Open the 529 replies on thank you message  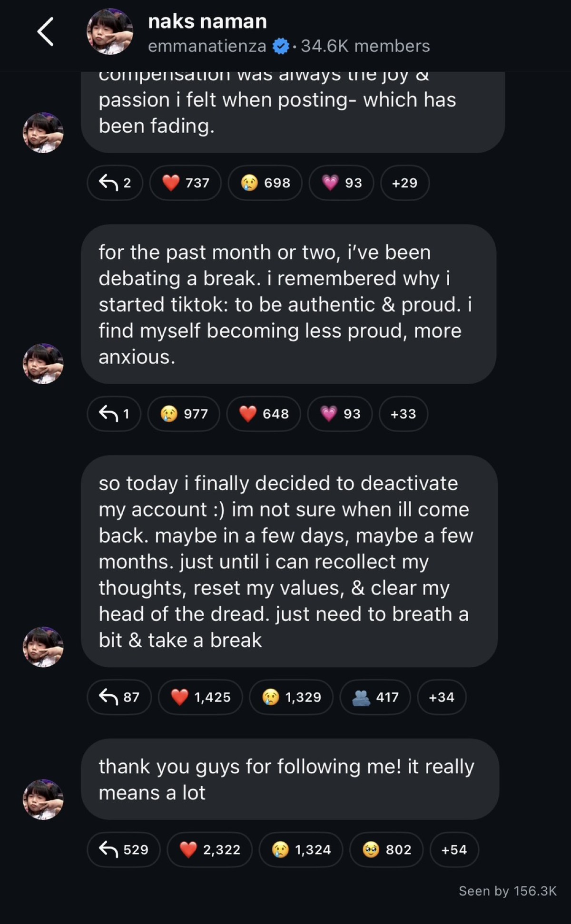[x=124, y=849]
